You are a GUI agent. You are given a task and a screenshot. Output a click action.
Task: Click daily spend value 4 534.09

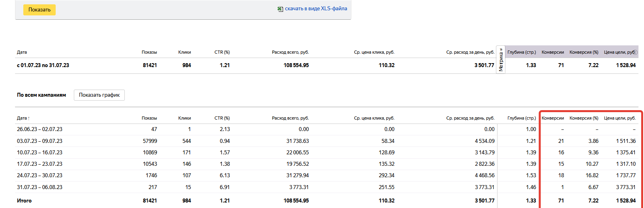485,141
